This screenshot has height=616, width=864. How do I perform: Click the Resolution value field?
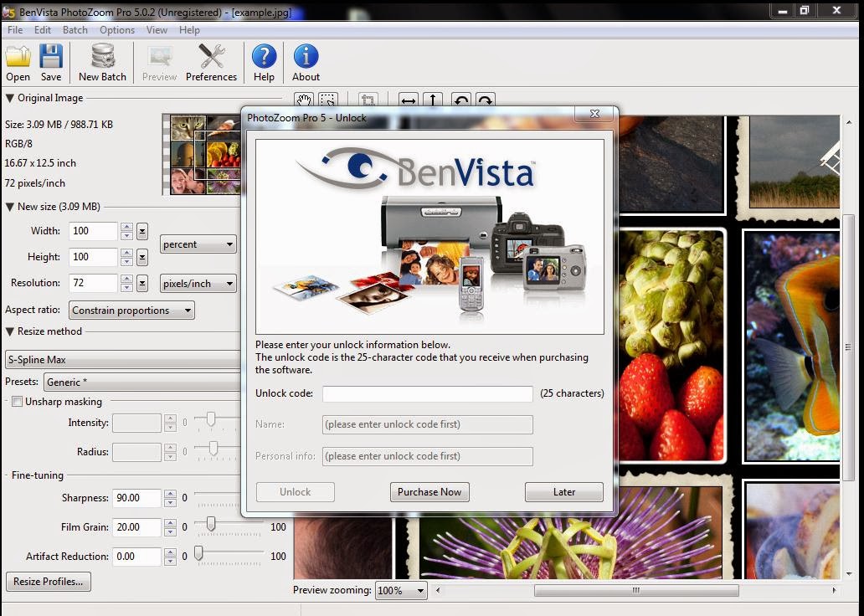[x=93, y=283]
